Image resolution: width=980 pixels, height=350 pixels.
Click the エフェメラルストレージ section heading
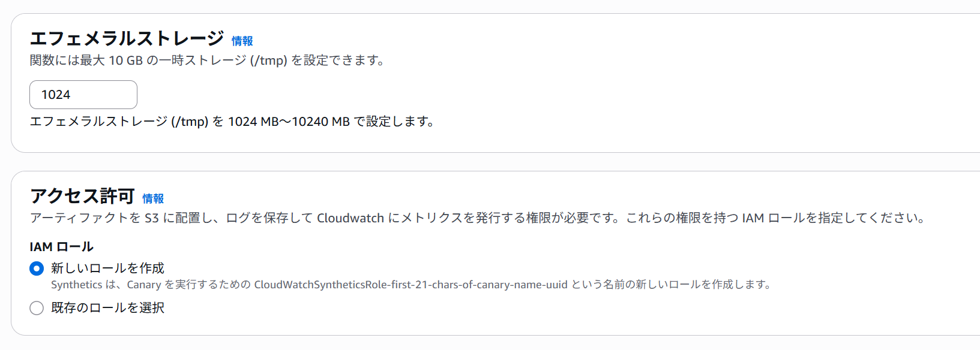127,38
